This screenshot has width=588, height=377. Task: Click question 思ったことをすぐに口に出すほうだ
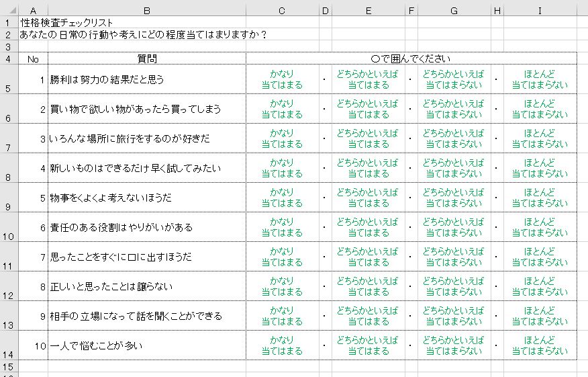tap(121, 257)
